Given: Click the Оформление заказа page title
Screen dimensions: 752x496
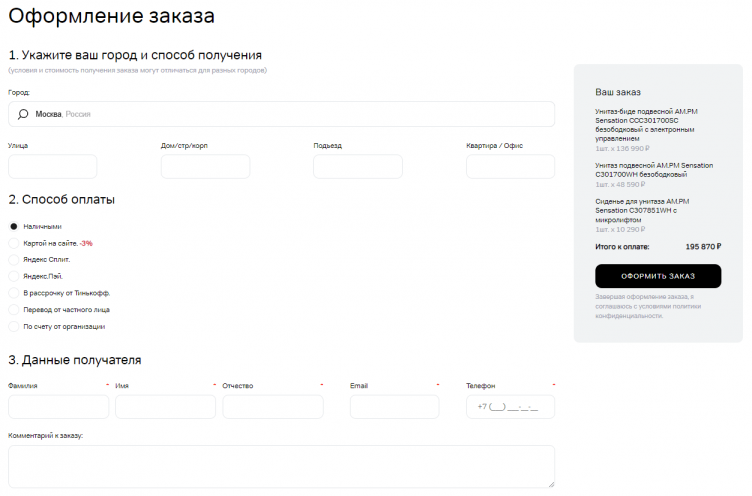Looking at the screenshot, I should pyautogui.click(x=111, y=16).
